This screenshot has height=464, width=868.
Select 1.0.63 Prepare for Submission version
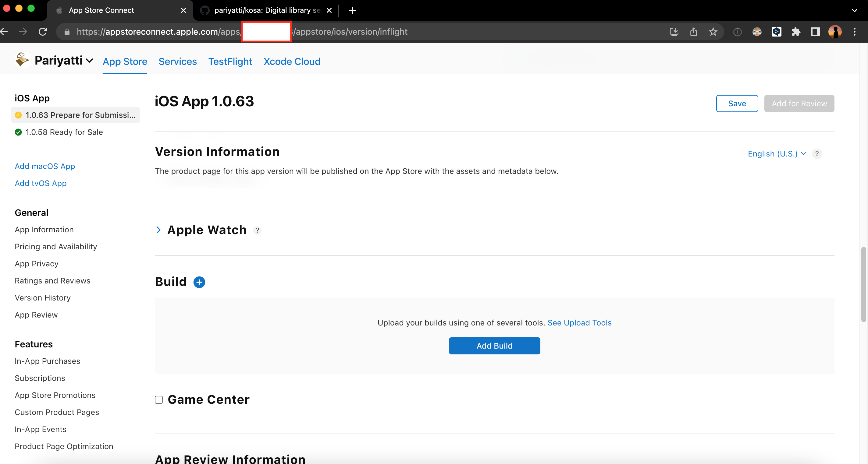tap(76, 115)
